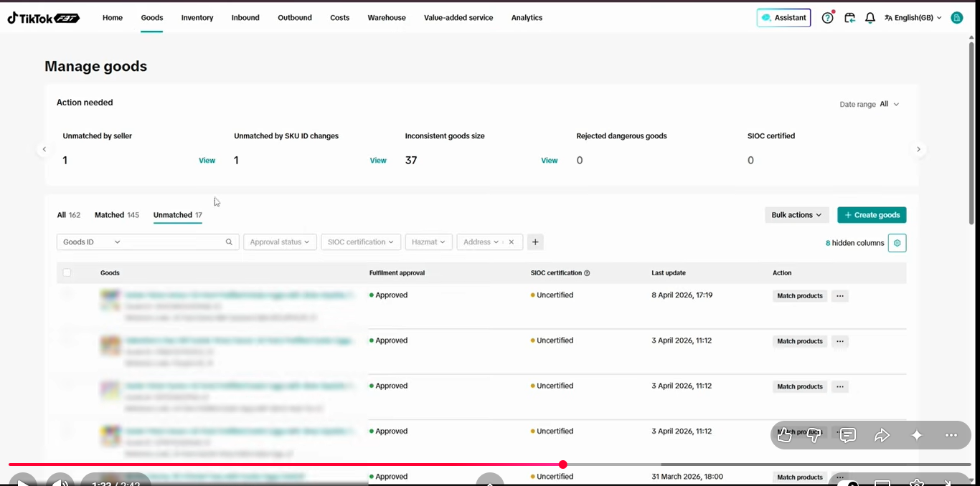Click View under Unmatched by SKU ID changes
Screen dimensions: 980x486
(378, 161)
